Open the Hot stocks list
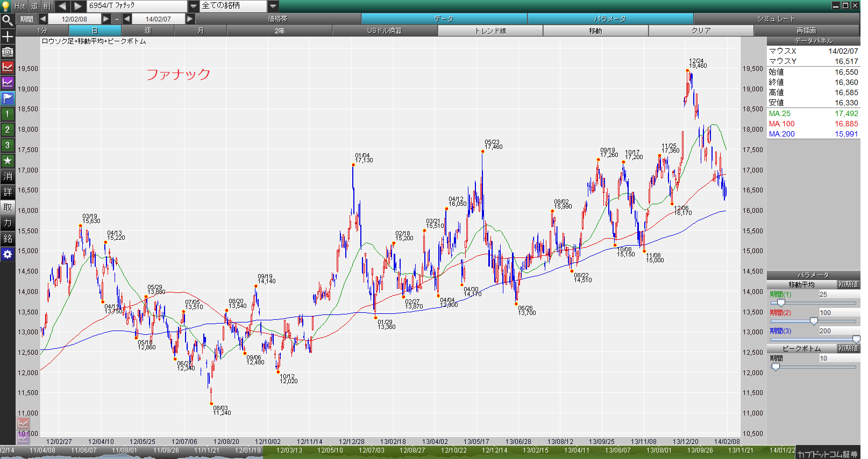This screenshot has height=459, width=868. (x=20, y=6)
